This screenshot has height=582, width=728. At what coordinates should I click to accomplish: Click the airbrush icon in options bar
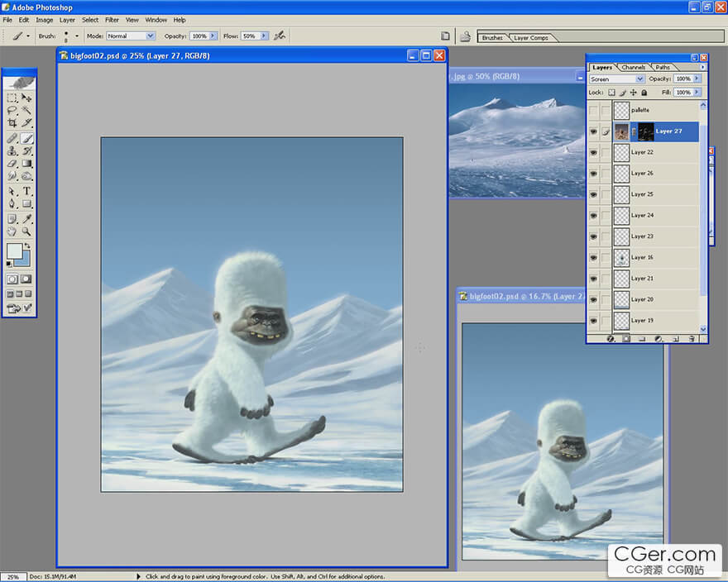280,36
